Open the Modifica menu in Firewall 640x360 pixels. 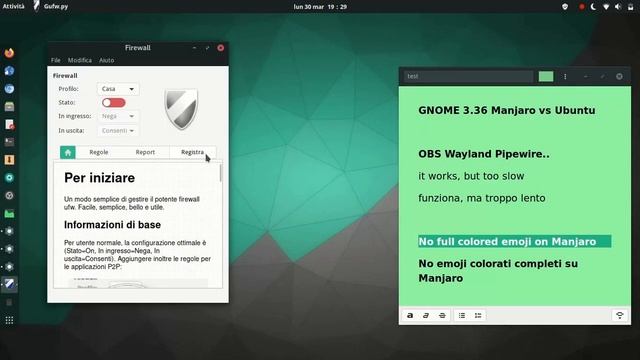pyautogui.click(x=80, y=60)
